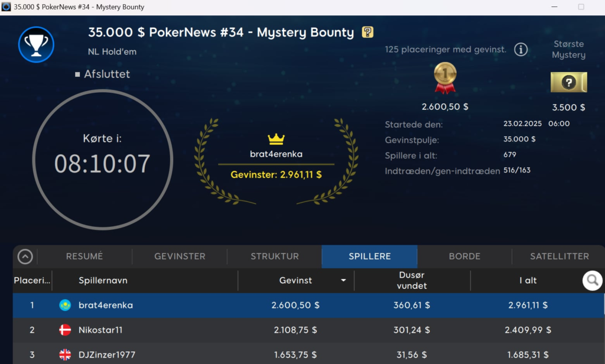Collapse the panel with the up-arrow circle
Viewport: 605px width, 364px height.
[25, 256]
